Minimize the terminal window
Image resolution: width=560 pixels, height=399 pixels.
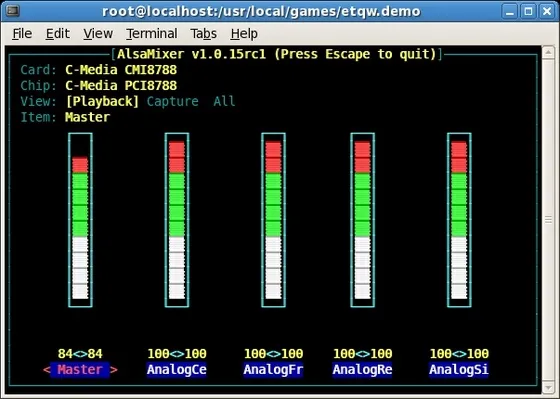[x=510, y=11]
